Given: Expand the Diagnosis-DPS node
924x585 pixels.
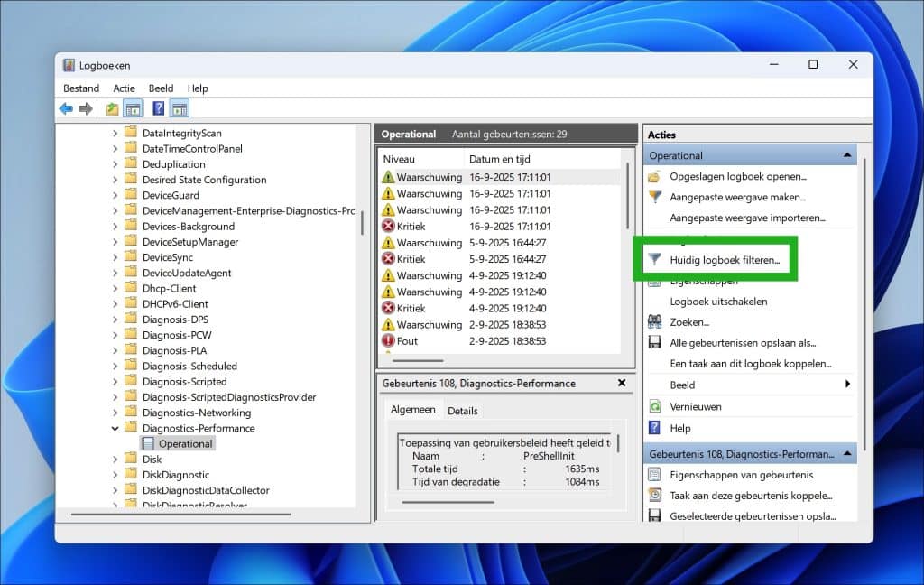Looking at the screenshot, I should pyautogui.click(x=115, y=320).
